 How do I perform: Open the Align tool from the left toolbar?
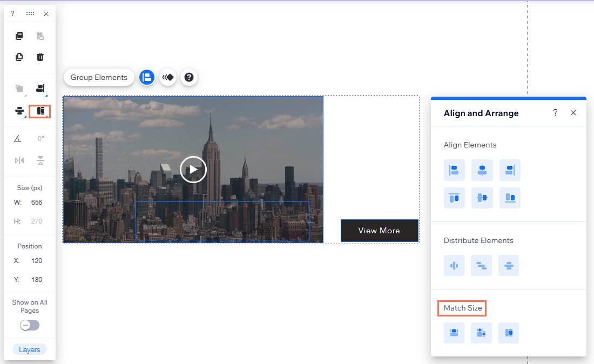tap(40, 89)
